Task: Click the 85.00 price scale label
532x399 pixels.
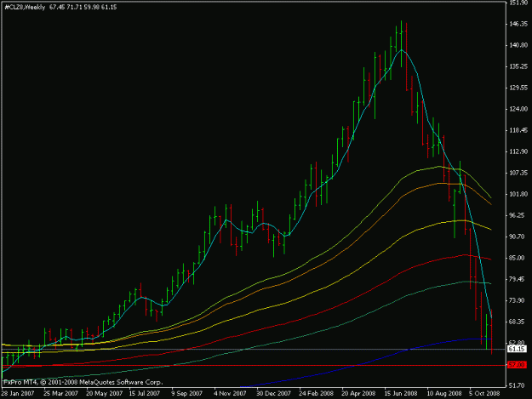Action: pos(517,258)
